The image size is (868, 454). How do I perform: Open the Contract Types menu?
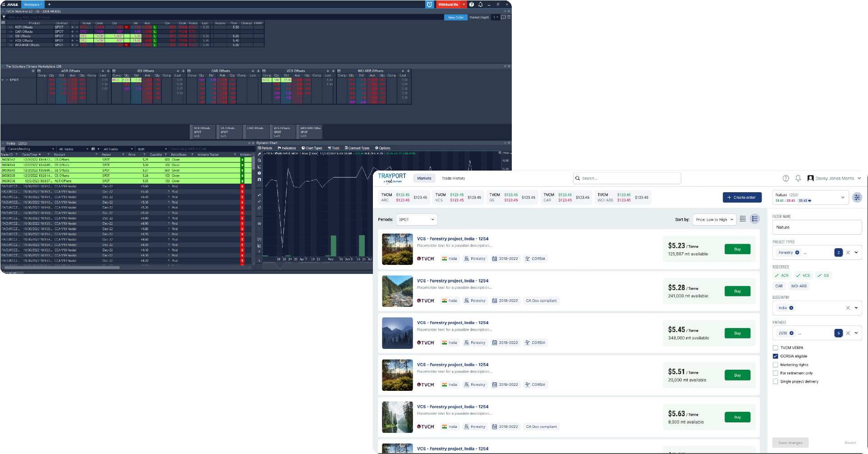coord(357,148)
